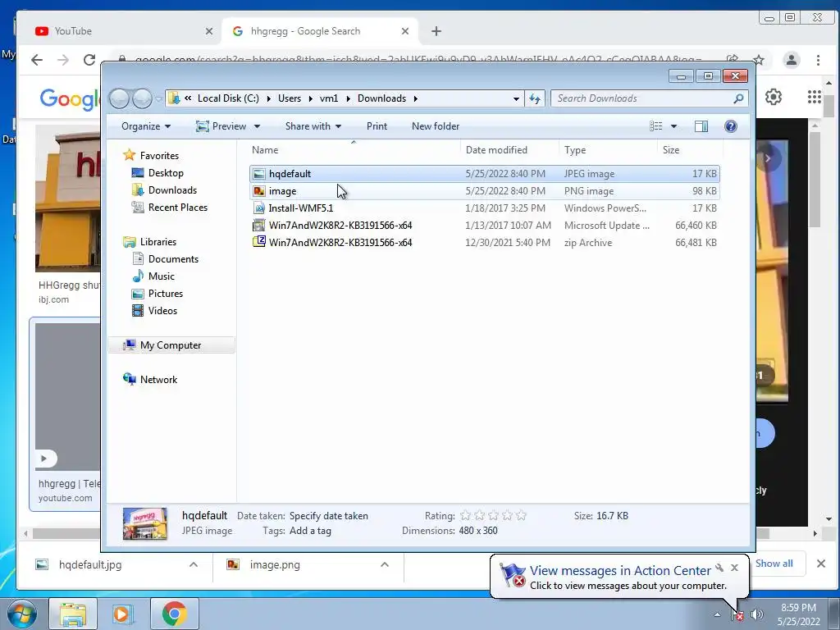840x630 pixels.
Task: Open the Documents library
Action: click(x=173, y=259)
